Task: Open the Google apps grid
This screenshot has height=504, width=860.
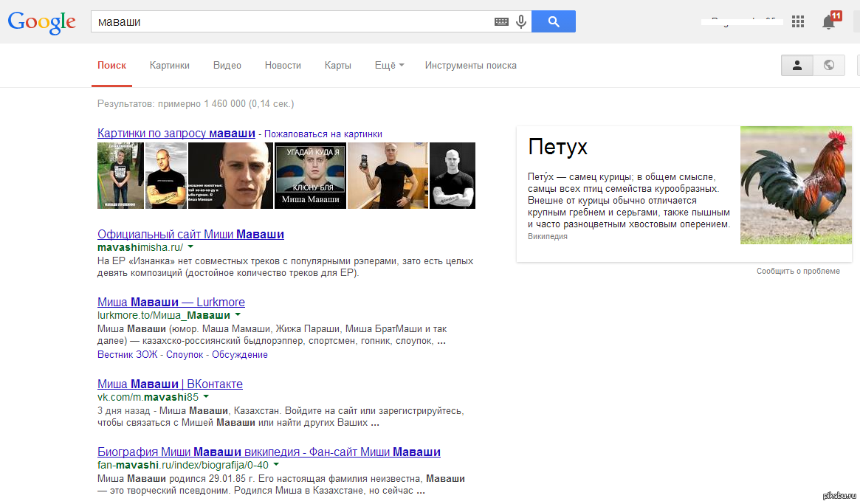Action: click(x=798, y=22)
